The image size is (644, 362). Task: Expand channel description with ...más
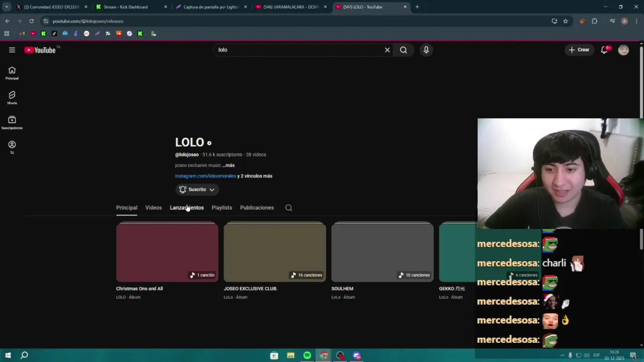pyautogui.click(x=228, y=165)
